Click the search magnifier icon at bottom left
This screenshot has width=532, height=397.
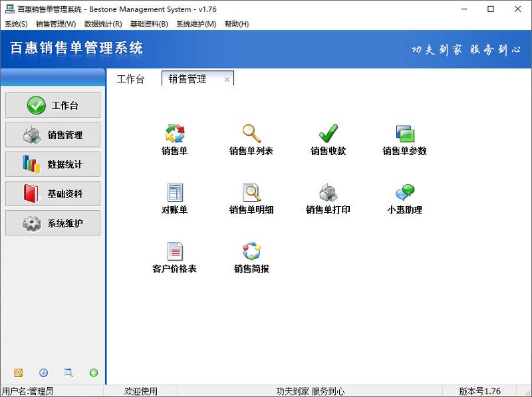tap(68, 373)
